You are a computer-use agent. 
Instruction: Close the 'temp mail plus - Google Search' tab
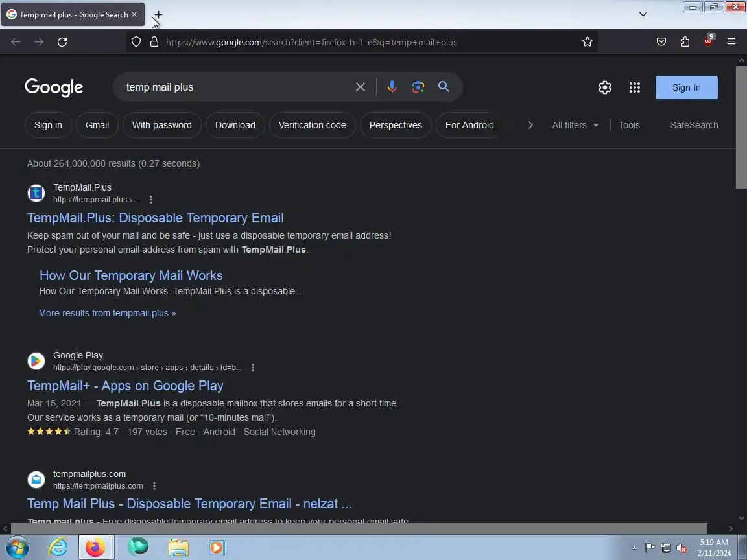[x=134, y=15]
